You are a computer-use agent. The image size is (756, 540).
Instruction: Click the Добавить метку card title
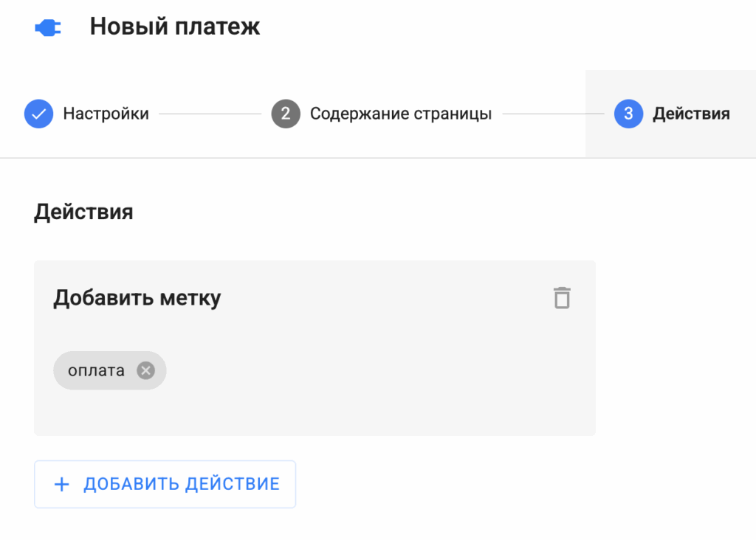coord(137,298)
